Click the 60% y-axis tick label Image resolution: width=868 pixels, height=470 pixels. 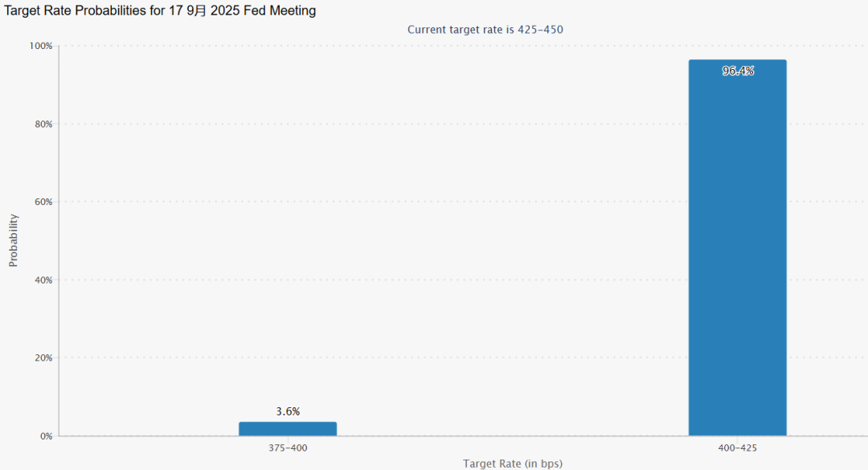(x=42, y=202)
